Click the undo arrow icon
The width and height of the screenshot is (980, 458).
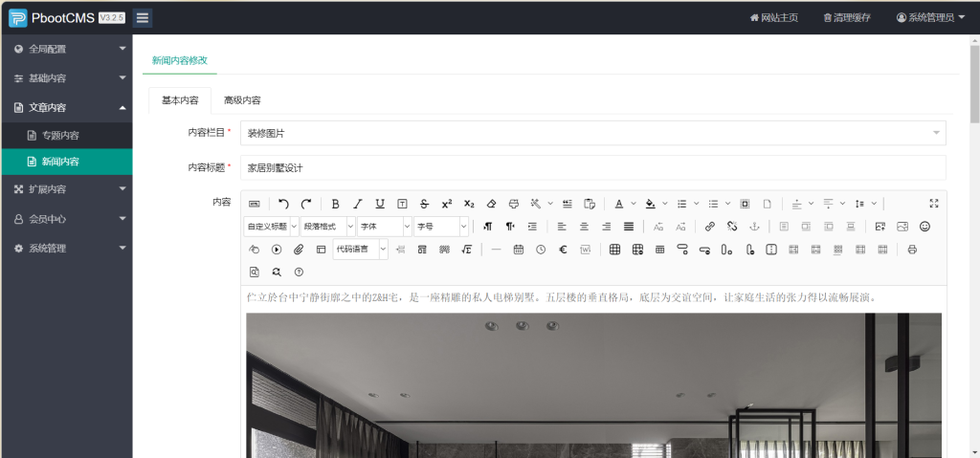click(x=283, y=204)
